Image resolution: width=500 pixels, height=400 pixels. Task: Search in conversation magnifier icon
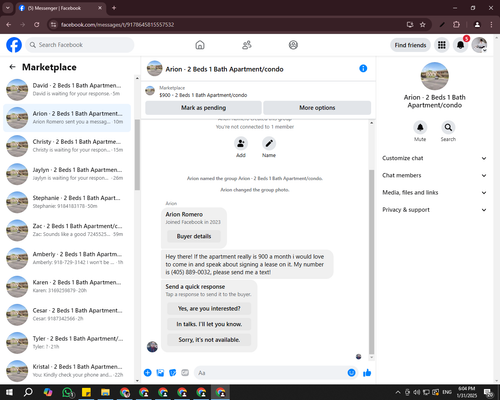448,127
